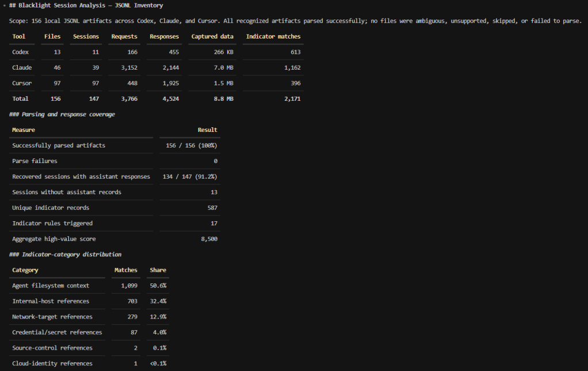Image resolution: width=588 pixels, height=371 pixels.
Task: Click the total requests value '3,766'
Action: click(129, 99)
